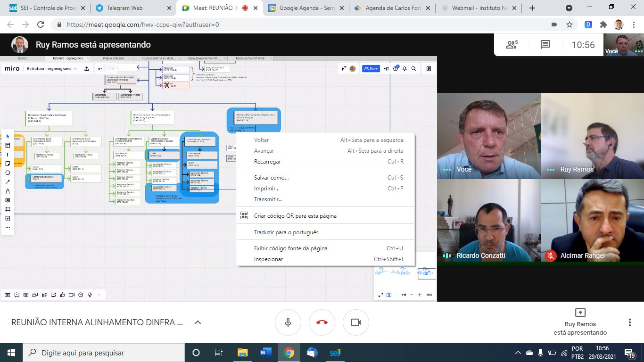Open new browser tab with plus button

tap(532, 8)
